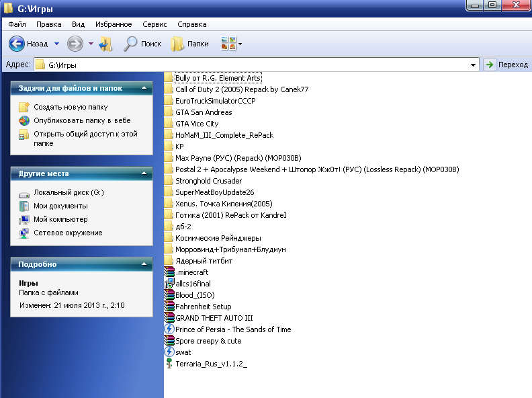532x398 pixels.
Task: Toggle the Папки folders pane
Action: click(189, 44)
